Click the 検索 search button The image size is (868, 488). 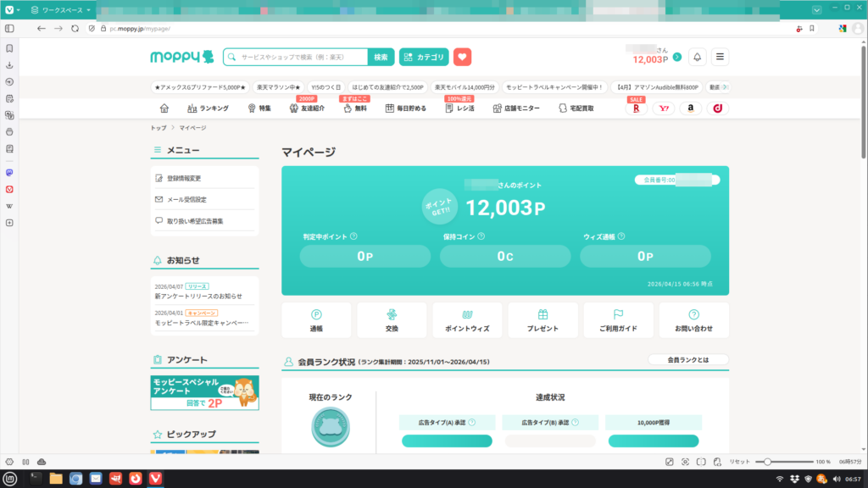[381, 57]
